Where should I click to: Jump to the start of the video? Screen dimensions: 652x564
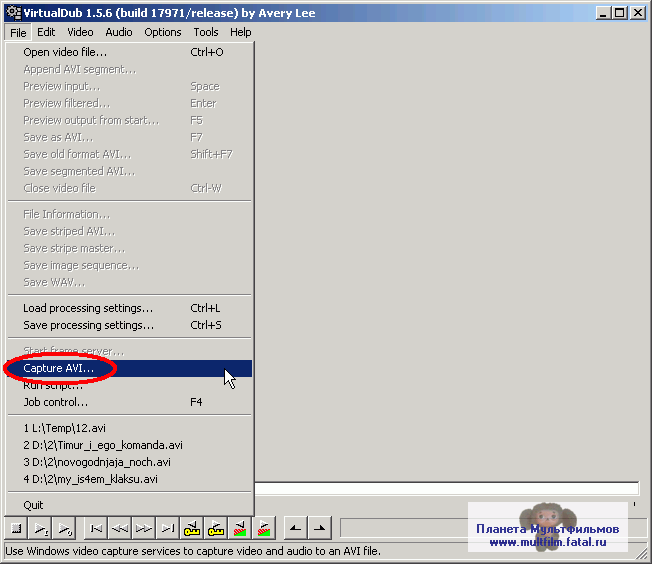[96, 528]
